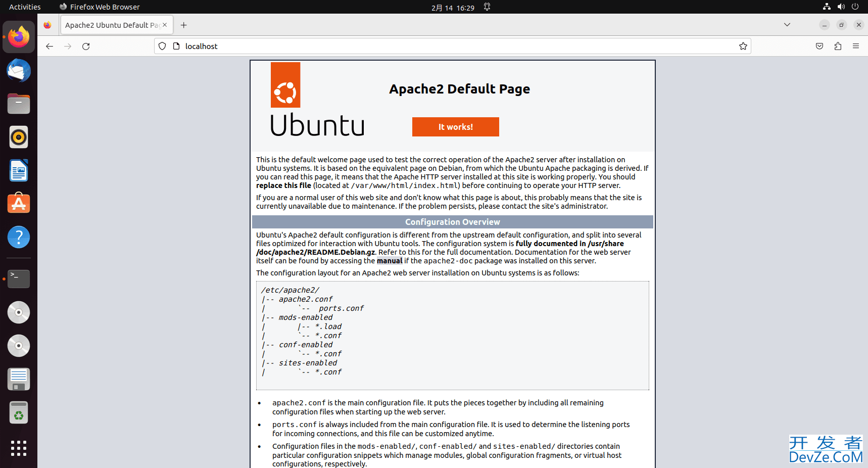Restore down the Firefox window
Viewport: 868px width, 468px height.
841,25
